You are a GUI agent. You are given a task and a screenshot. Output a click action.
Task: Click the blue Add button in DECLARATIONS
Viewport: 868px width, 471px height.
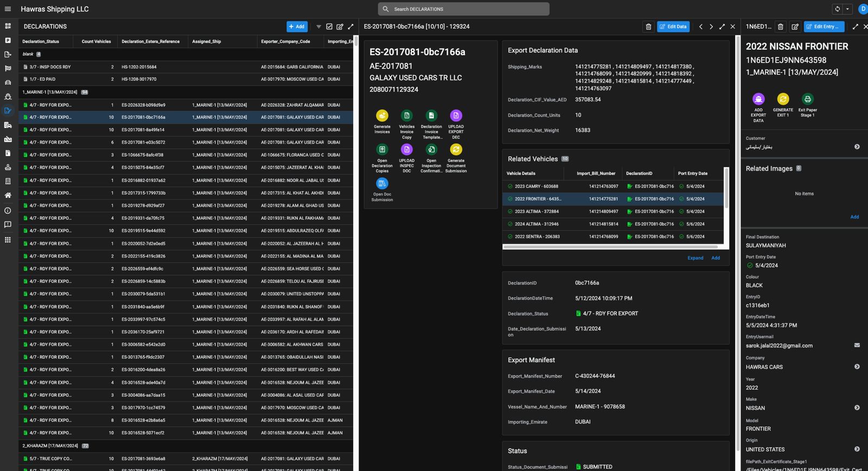pyautogui.click(x=297, y=27)
